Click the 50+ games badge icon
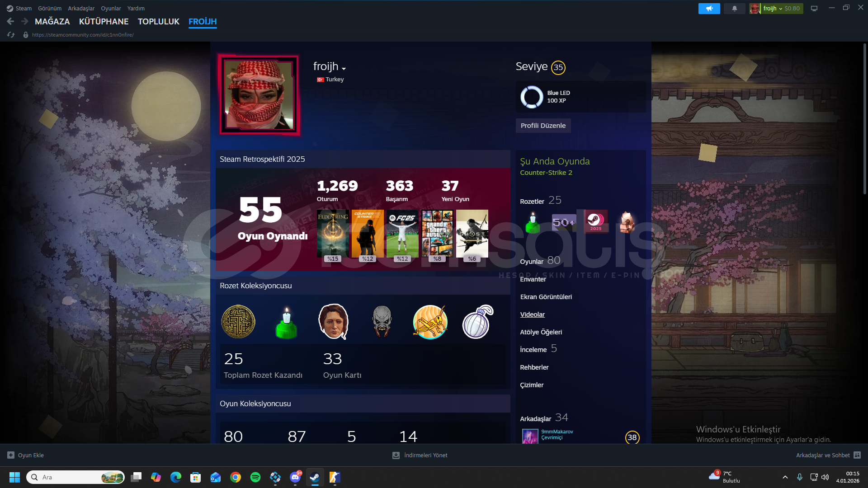Screen dimensions: 868x488 [x=564, y=222]
